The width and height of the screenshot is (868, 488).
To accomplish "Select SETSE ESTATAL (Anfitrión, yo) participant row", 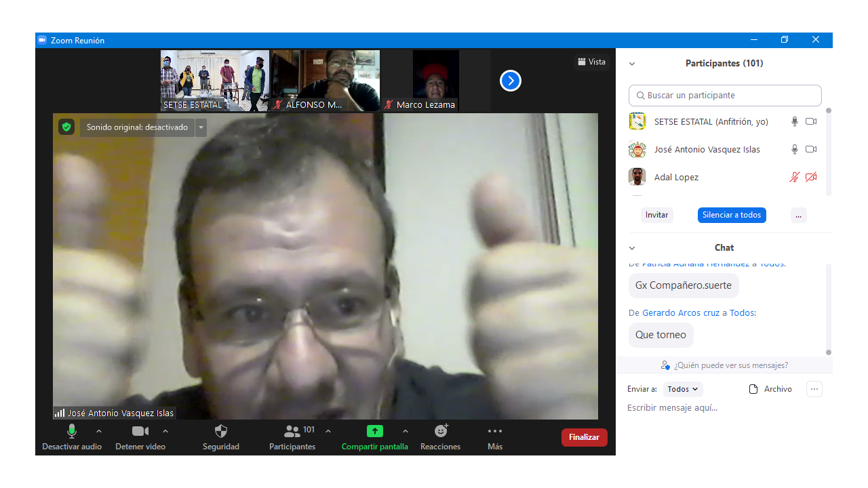I will (724, 121).
